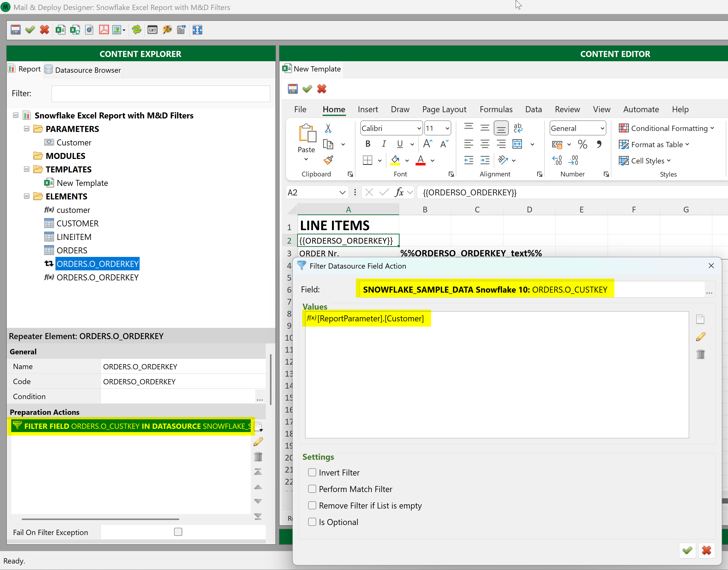
Task: Click the PDF icon in main toolbar
Action: [104, 30]
